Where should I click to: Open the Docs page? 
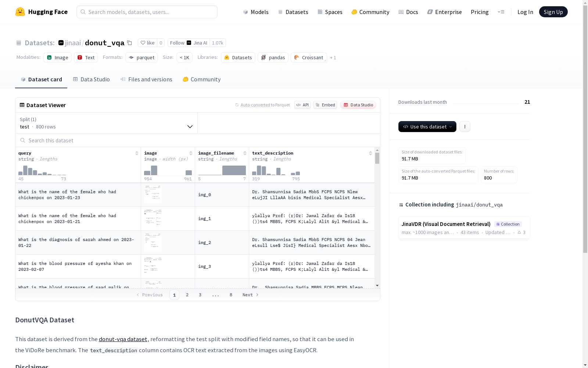point(408,12)
